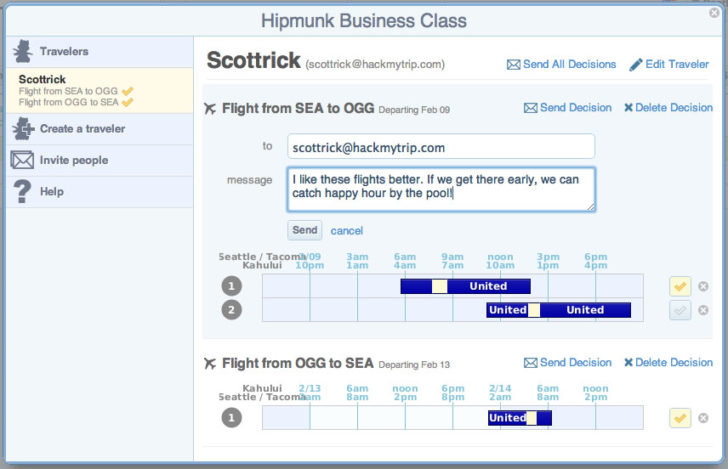Click pencil icon beside Edit Traveler
Screen dimensions: 728x469
click(636, 65)
